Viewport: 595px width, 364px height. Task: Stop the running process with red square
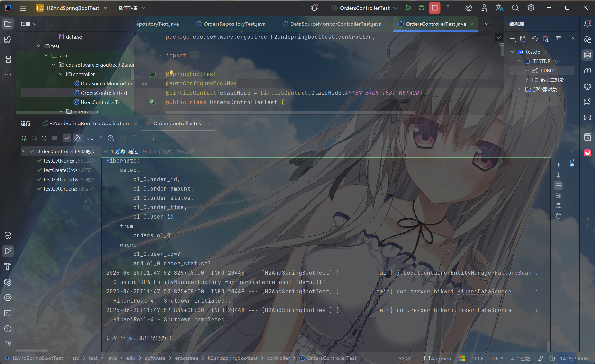pos(434,8)
